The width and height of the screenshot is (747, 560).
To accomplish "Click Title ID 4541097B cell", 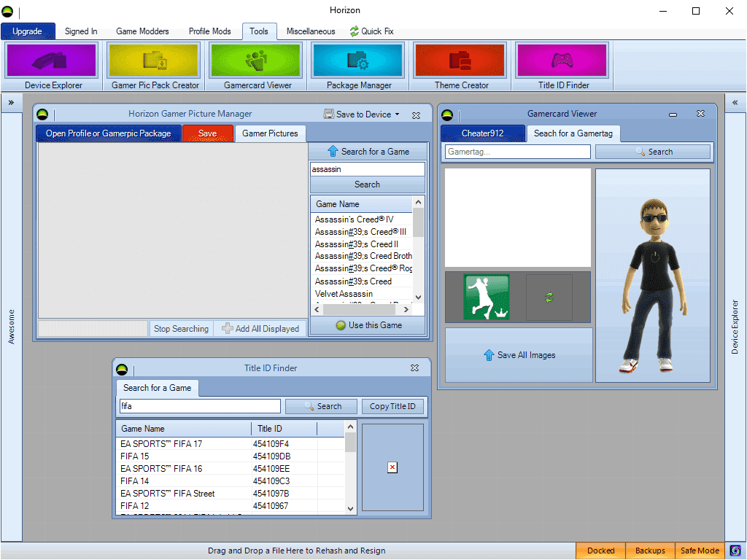I will click(284, 494).
